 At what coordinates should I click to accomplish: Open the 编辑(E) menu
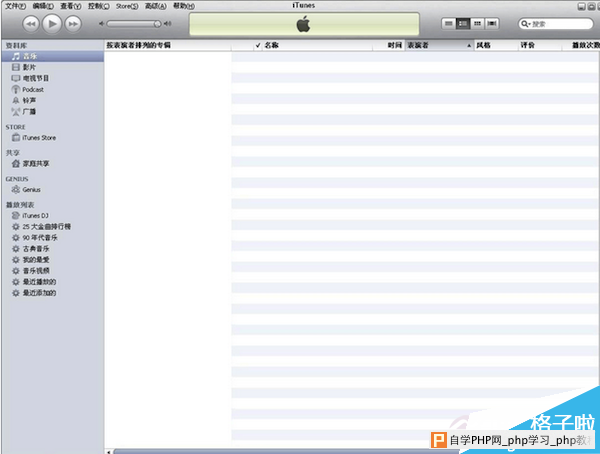[x=43, y=6]
